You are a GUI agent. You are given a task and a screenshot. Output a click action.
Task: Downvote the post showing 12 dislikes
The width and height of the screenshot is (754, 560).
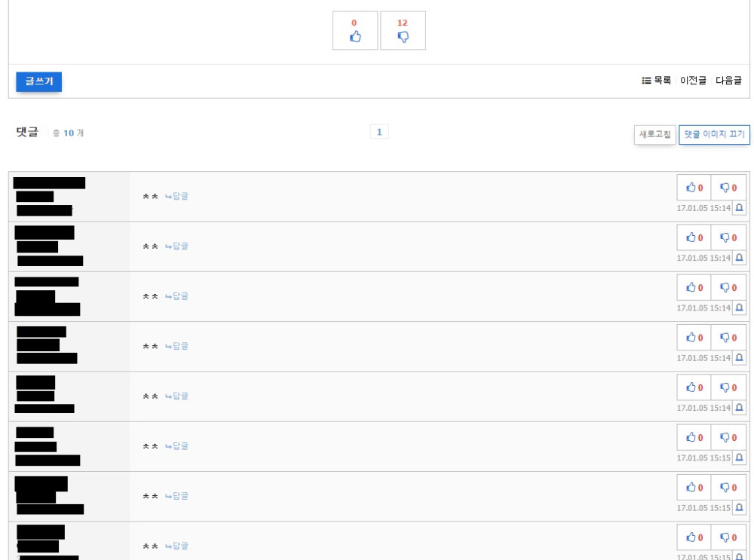tap(403, 30)
